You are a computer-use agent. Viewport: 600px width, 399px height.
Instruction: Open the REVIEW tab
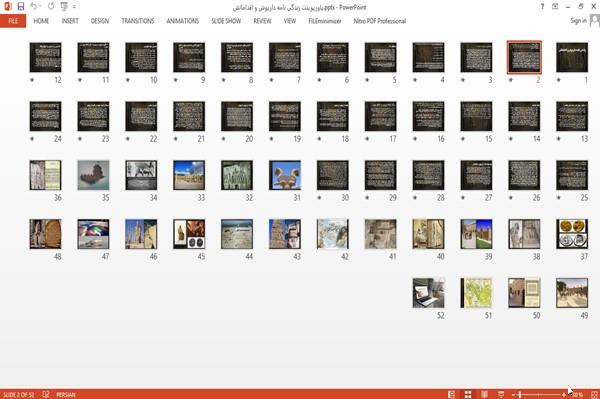262,21
